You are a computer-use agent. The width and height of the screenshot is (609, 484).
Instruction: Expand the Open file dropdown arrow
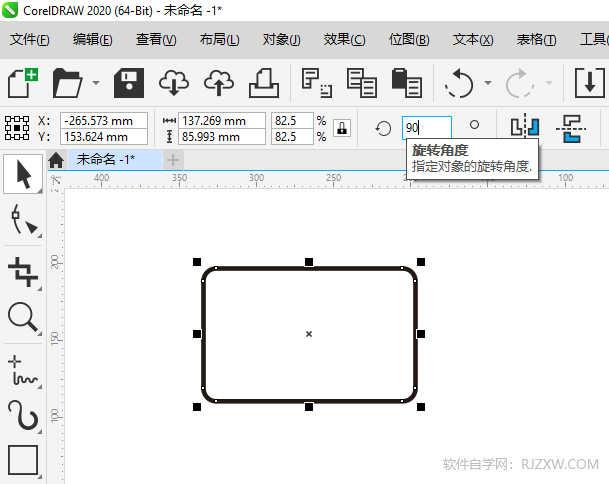pyautogui.click(x=96, y=82)
